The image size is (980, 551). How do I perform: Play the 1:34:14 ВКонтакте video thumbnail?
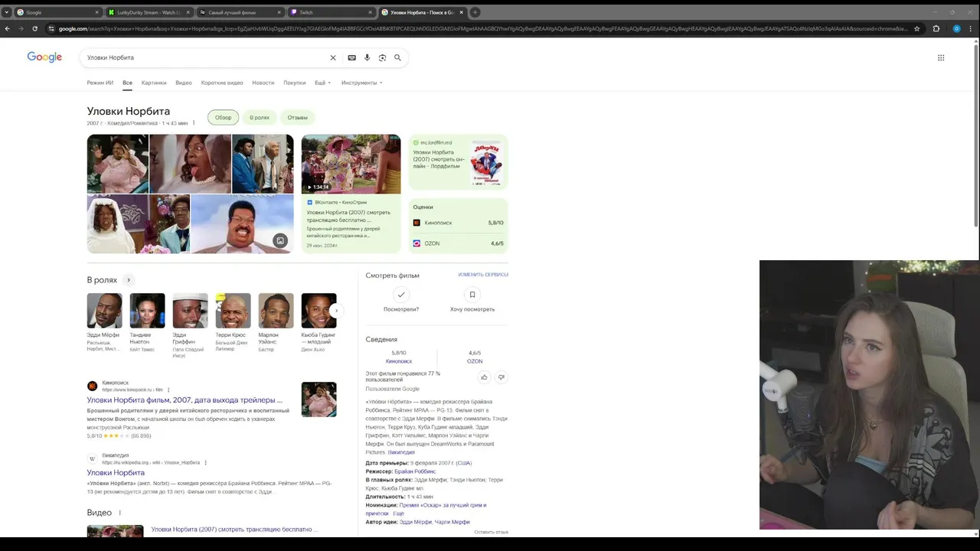click(x=351, y=164)
